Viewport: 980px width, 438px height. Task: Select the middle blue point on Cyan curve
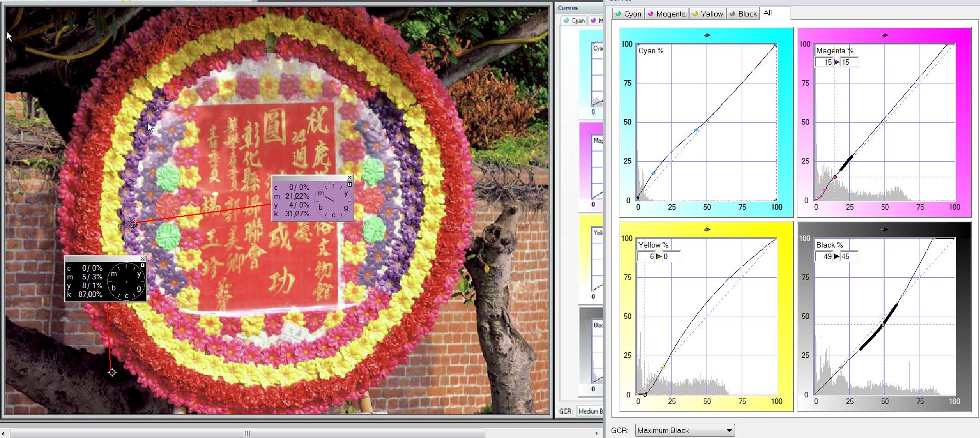tap(697, 130)
